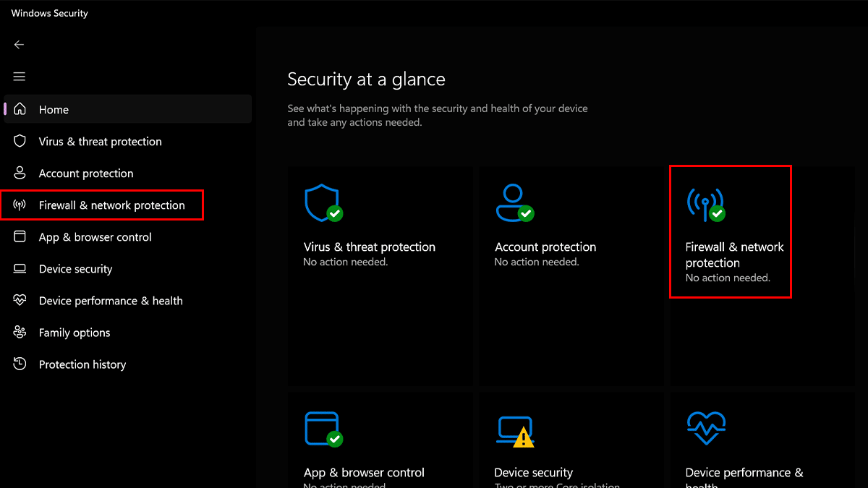Click Device performance & health heart icon in sidebar

tap(20, 301)
